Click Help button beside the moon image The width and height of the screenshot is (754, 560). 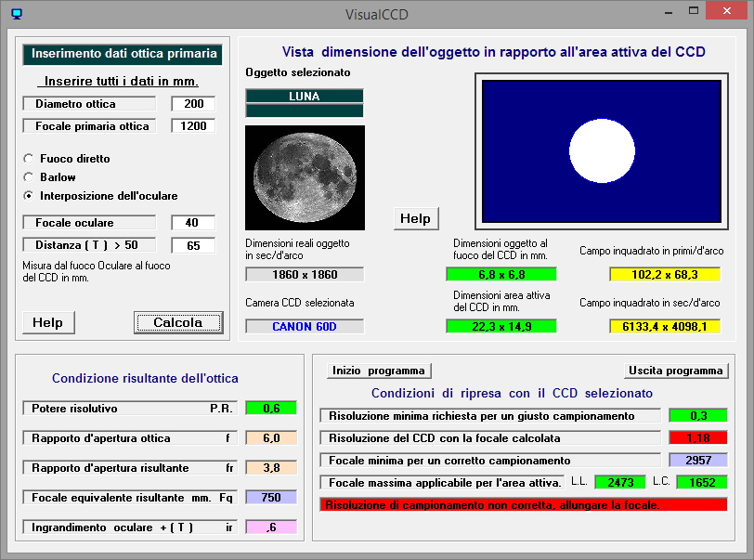[x=415, y=218]
